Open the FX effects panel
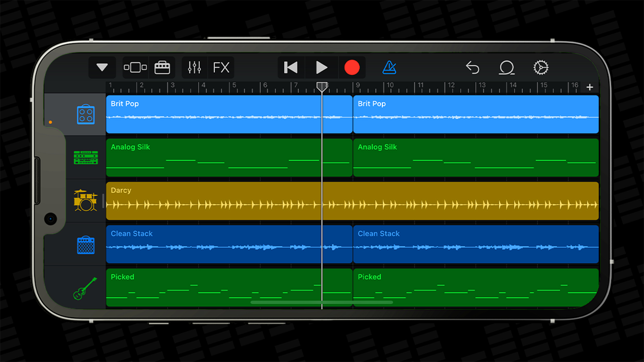 click(221, 67)
